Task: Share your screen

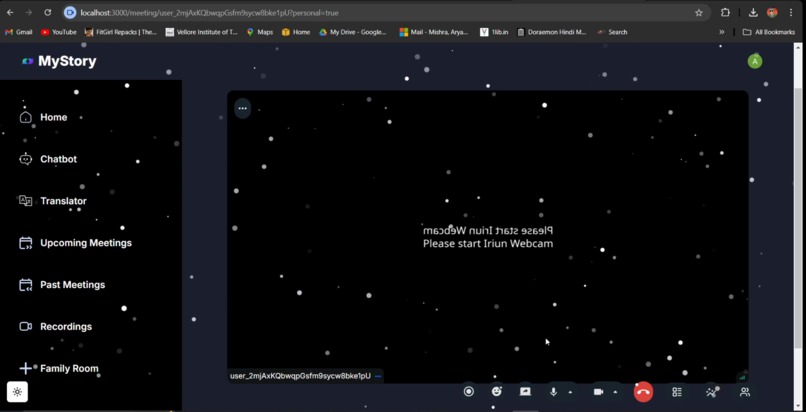Action: coord(525,391)
